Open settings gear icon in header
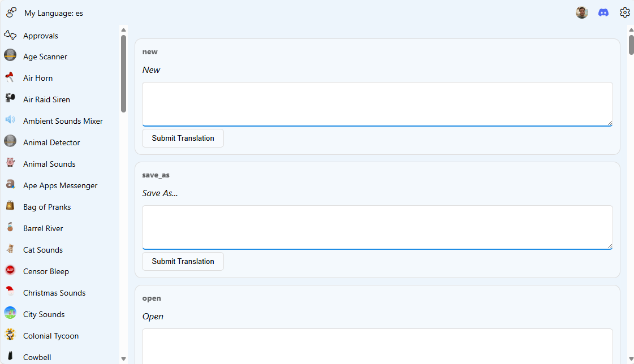The image size is (634, 364). click(x=624, y=12)
